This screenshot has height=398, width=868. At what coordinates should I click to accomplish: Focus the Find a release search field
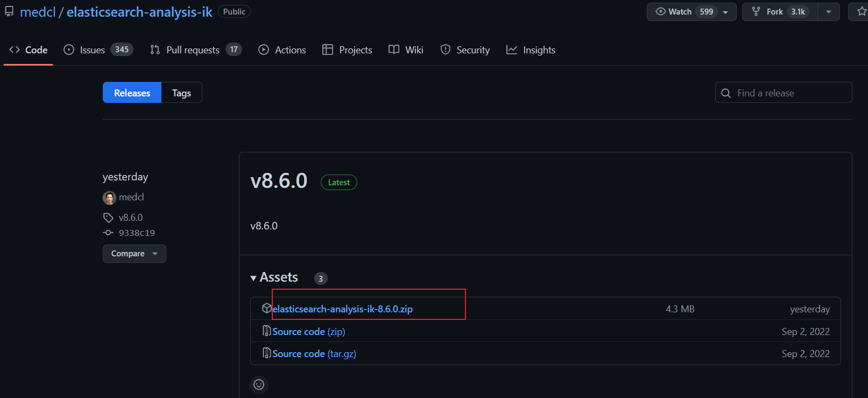[784, 93]
